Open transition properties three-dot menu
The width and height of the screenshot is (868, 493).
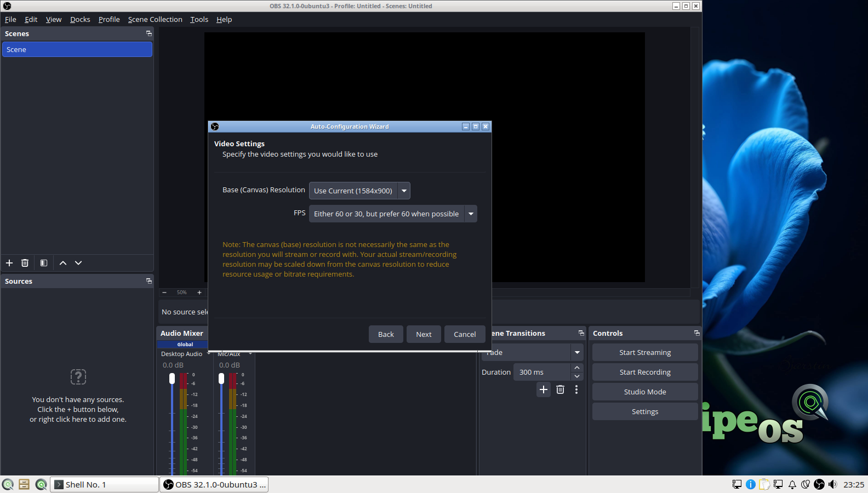click(576, 389)
